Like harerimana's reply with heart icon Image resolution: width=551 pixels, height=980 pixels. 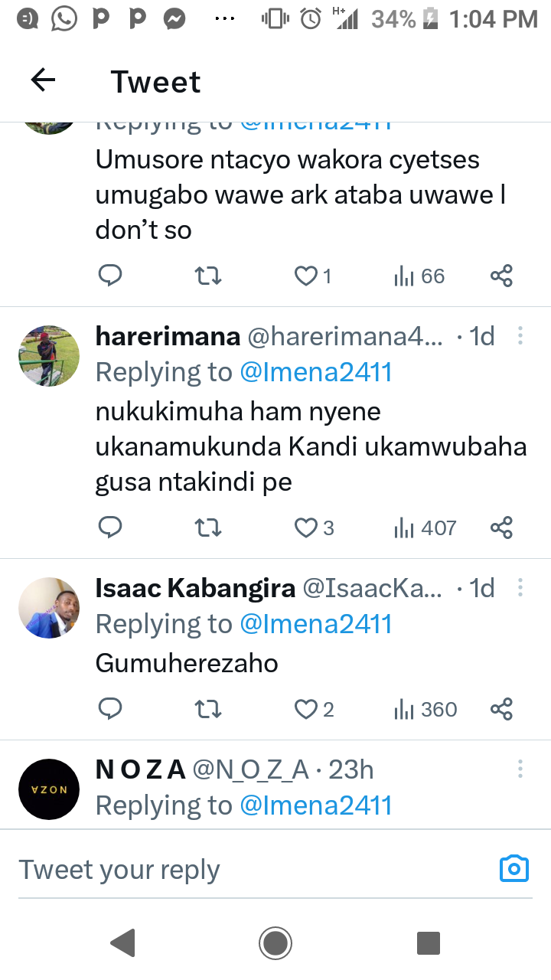click(x=306, y=528)
